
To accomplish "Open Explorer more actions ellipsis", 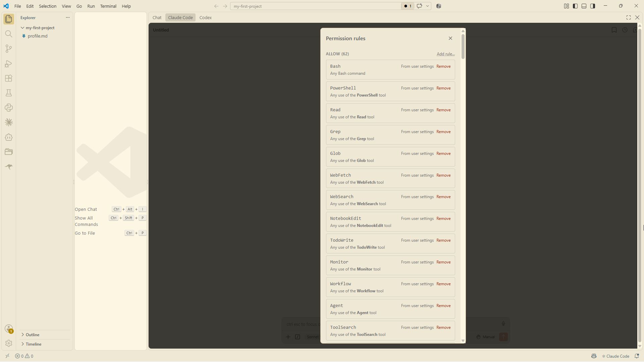I will pyautogui.click(x=67, y=17).
